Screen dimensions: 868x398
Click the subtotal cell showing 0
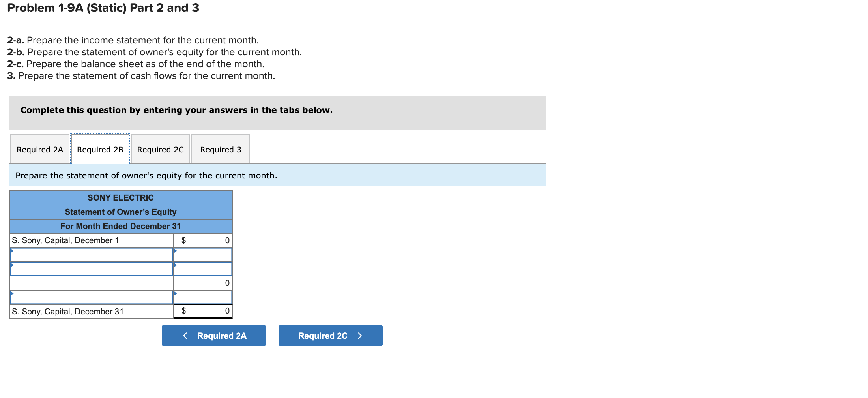[x=202, y=283]
